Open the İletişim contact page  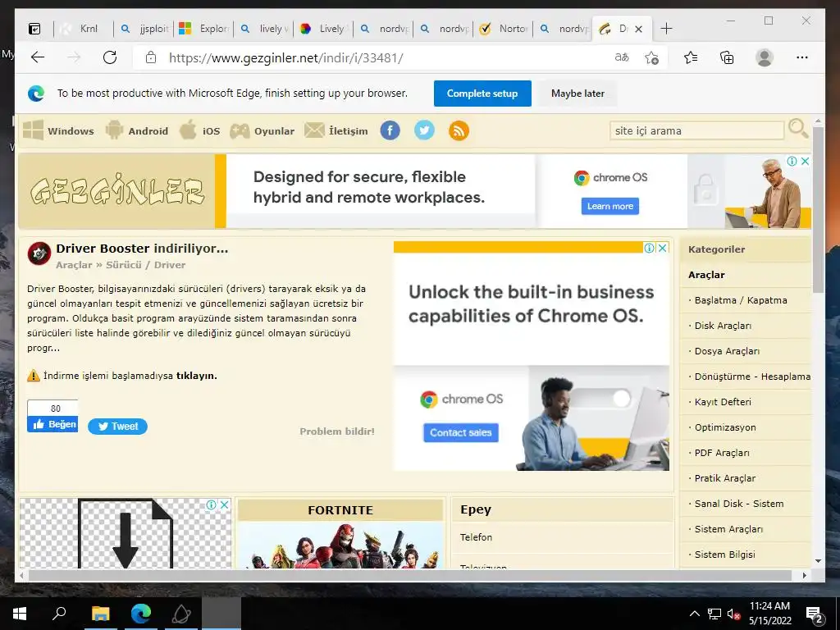(336, 130)
